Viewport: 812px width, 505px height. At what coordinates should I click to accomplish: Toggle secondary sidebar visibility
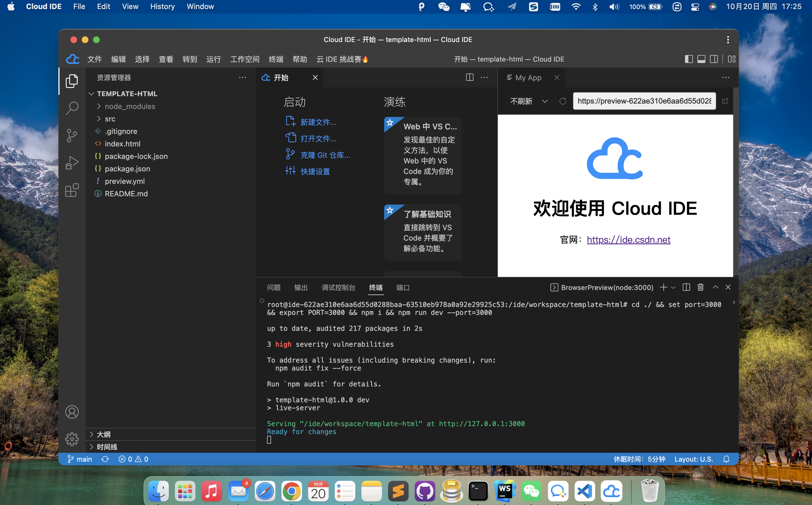[714, 59]
